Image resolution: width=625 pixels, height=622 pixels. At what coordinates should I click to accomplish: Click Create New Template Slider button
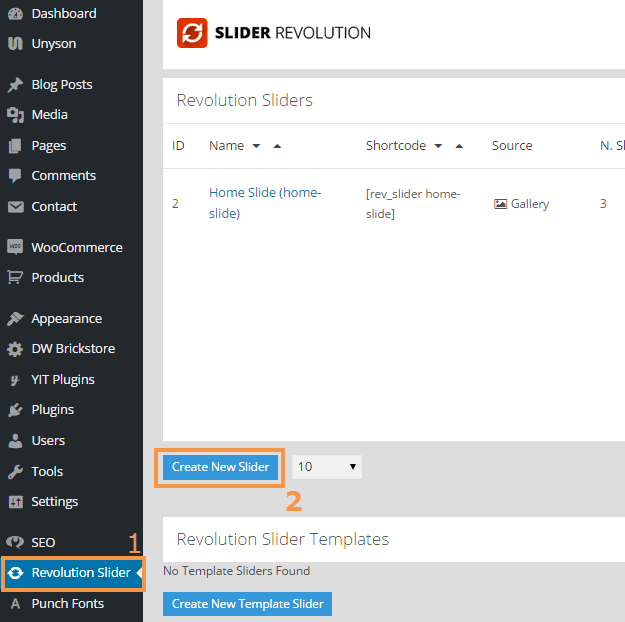247,604
